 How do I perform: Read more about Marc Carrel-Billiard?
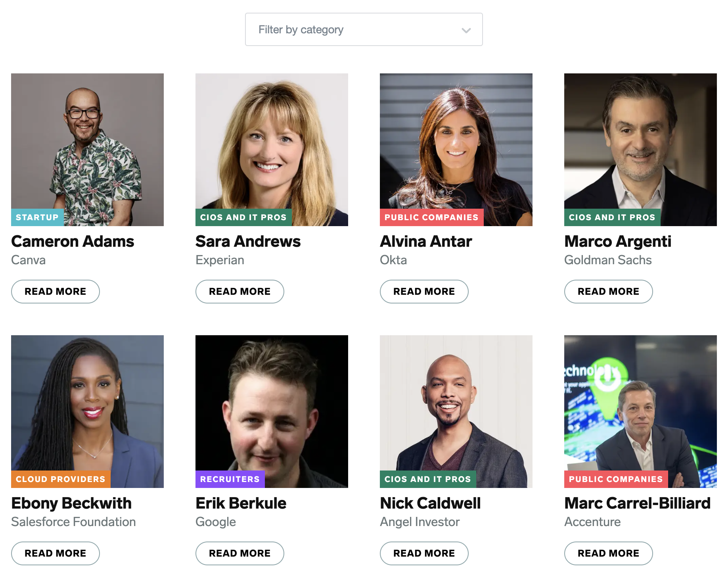click(609, 553)
